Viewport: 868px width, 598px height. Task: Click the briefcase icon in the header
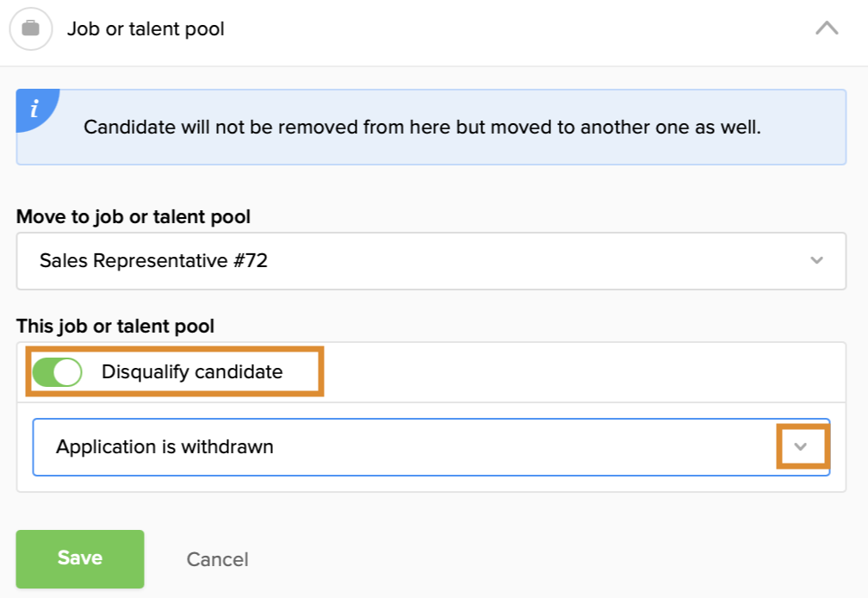coord(30,29)
